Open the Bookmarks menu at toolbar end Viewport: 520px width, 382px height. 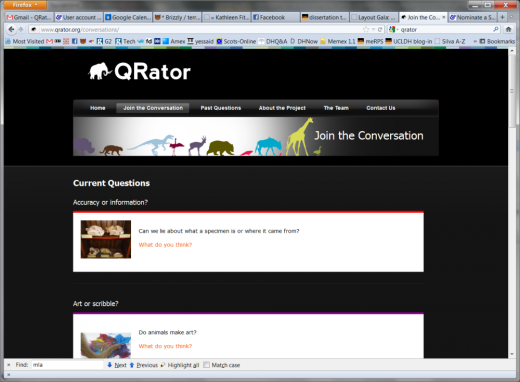497,41
